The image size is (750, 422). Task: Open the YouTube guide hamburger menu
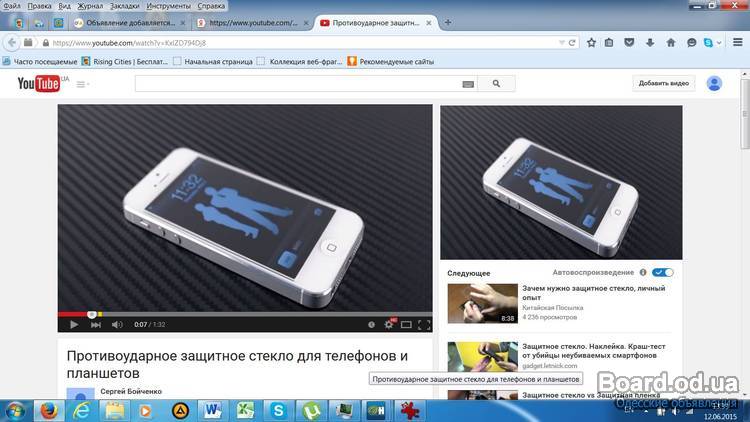81,84
